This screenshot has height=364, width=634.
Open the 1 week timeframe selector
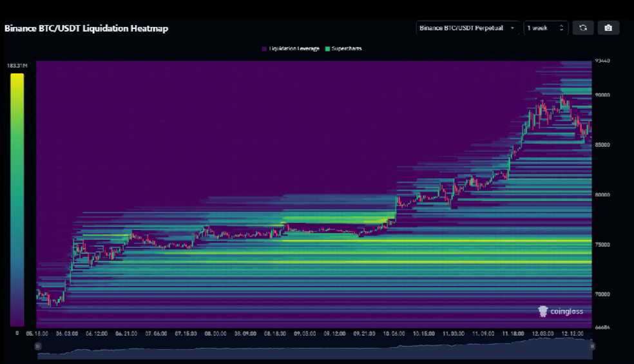[546, 28]
